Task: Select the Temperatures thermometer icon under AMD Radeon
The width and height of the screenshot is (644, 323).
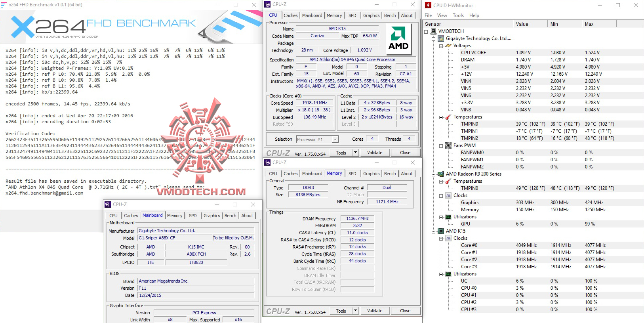Action: [448, 181]
